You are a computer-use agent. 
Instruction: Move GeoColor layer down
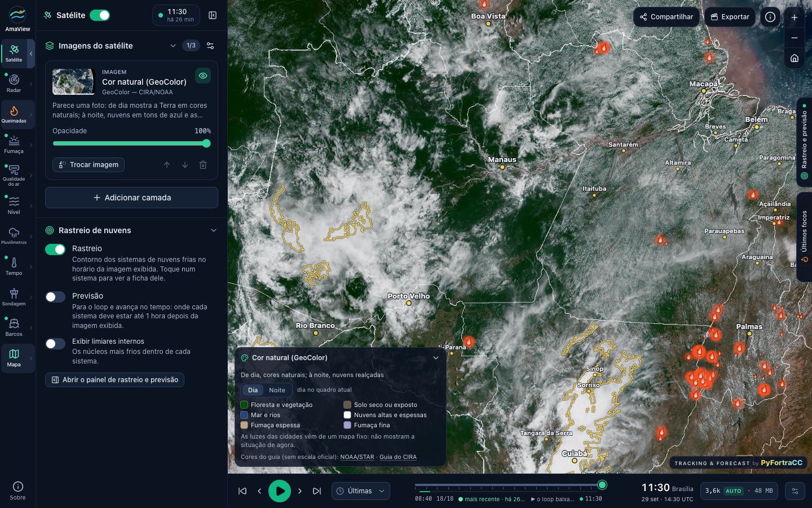pos(185,165)
